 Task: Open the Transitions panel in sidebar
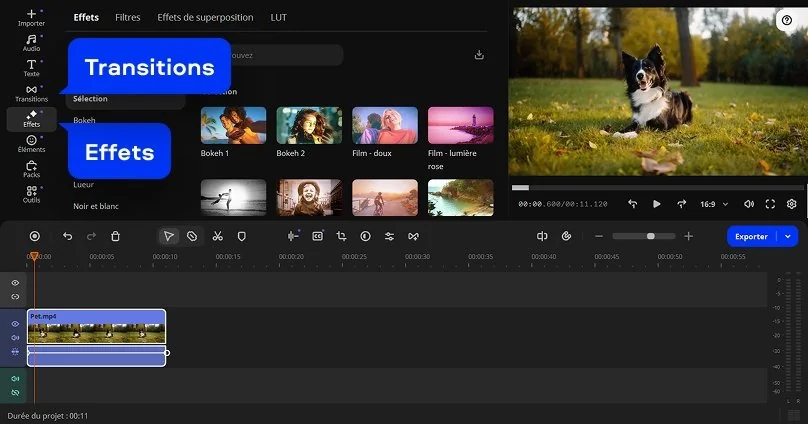(x=31, y=93)
